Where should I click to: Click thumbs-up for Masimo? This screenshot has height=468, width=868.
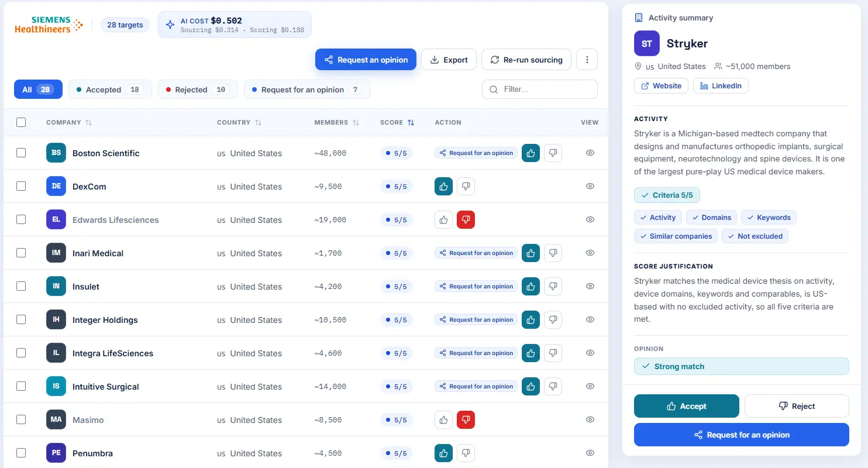coord(443,420)
